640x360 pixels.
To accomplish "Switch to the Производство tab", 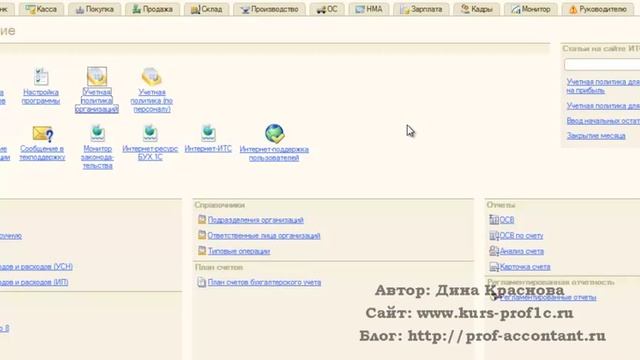I will pyautogui.click(x=269, y=9).
